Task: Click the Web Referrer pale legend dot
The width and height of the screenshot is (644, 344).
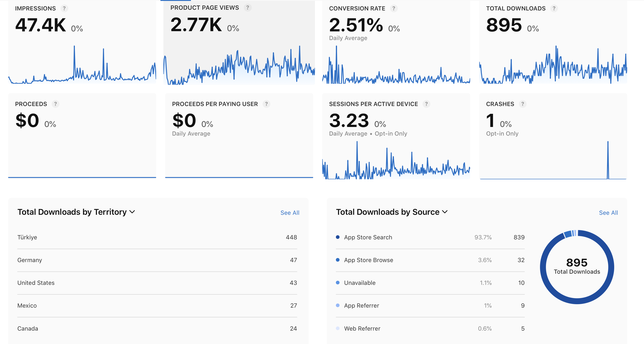Action: click(x=337, y=328)
